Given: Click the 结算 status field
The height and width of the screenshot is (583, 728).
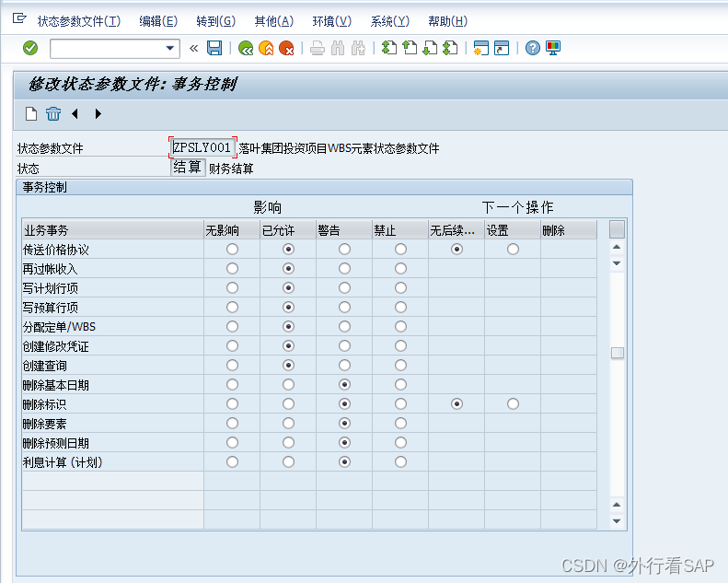Looking at the screenshot, I should point(188,168).
